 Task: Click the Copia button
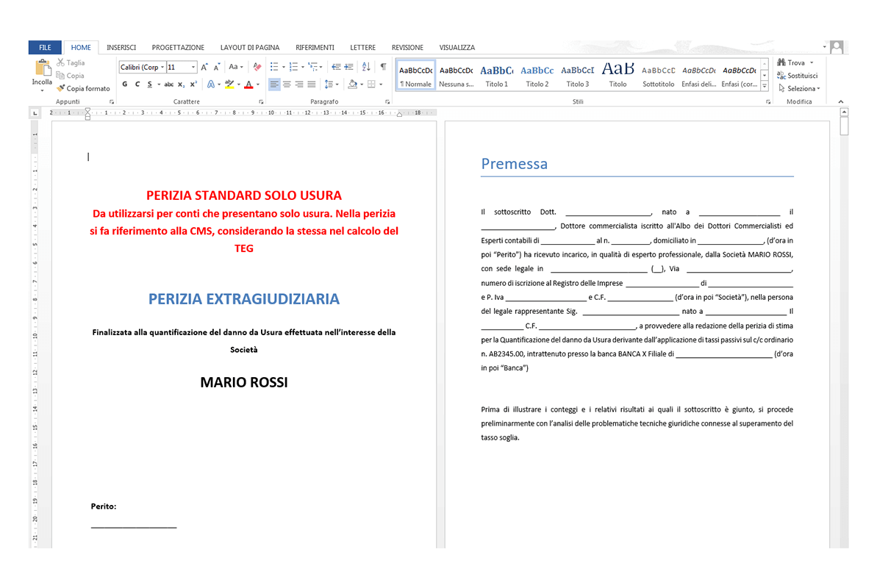pos(71,76)
